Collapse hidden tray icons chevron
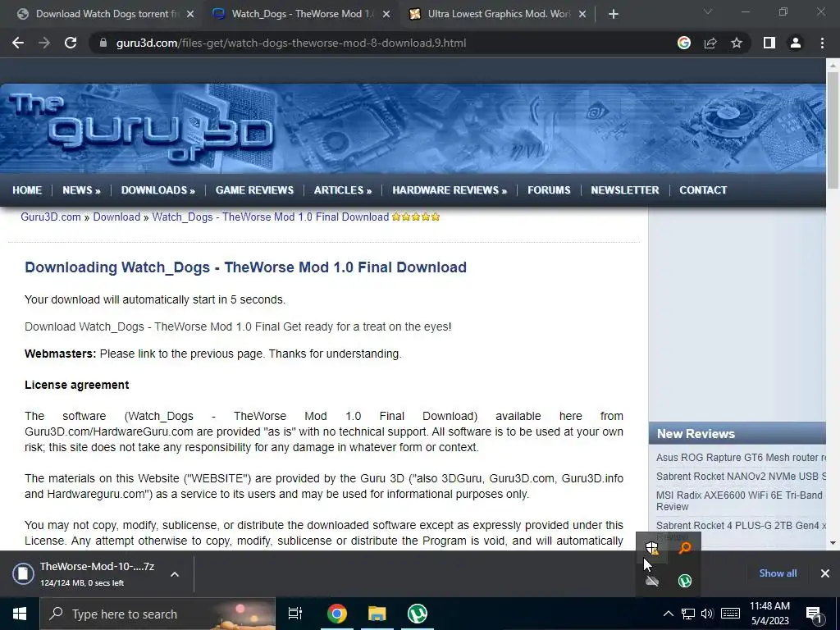Image resolution: width=840 pixels, height=630 pixels. click(668, 614)
